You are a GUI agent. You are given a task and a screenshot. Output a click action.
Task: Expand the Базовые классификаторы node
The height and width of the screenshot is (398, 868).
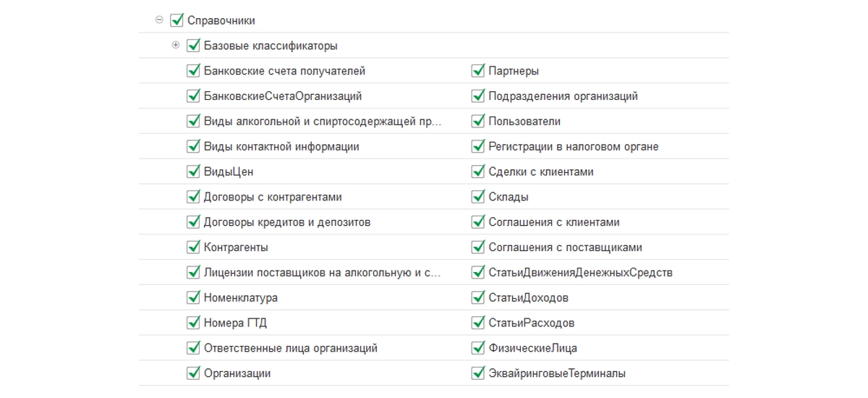176,46
